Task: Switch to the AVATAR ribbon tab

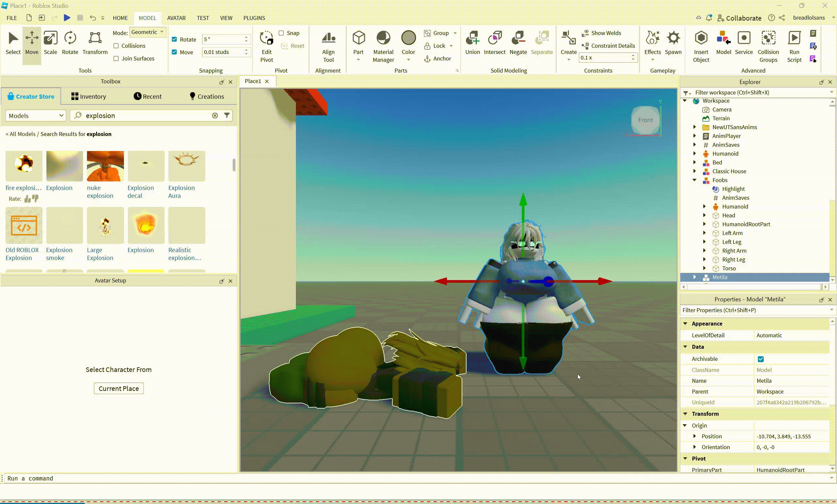Action: 176,18
